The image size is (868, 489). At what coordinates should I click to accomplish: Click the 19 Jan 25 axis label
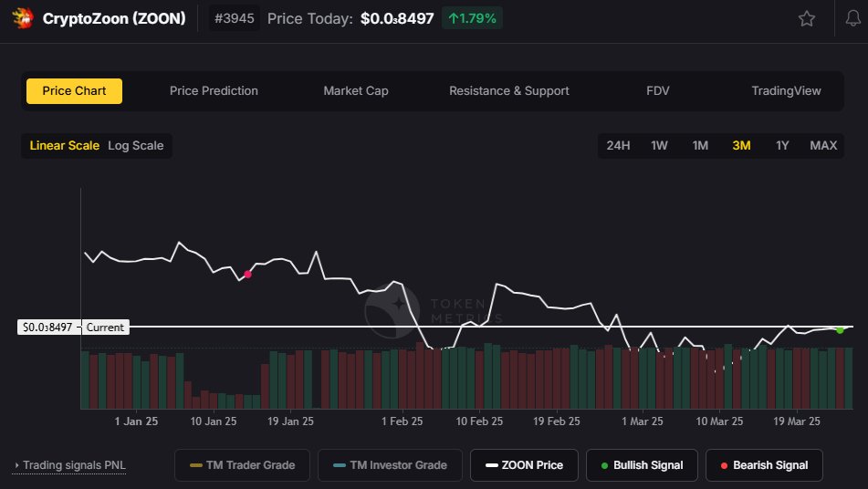click(290, 421)
